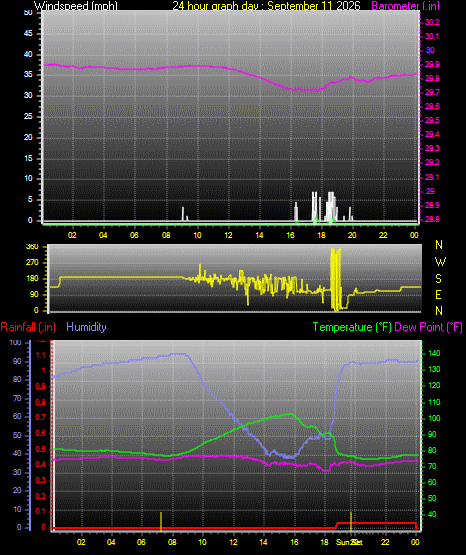The height and width of the screenshot is (555, 466).
Task: Click the 100 temperature axis value
Action: click(x=434, y=418)
